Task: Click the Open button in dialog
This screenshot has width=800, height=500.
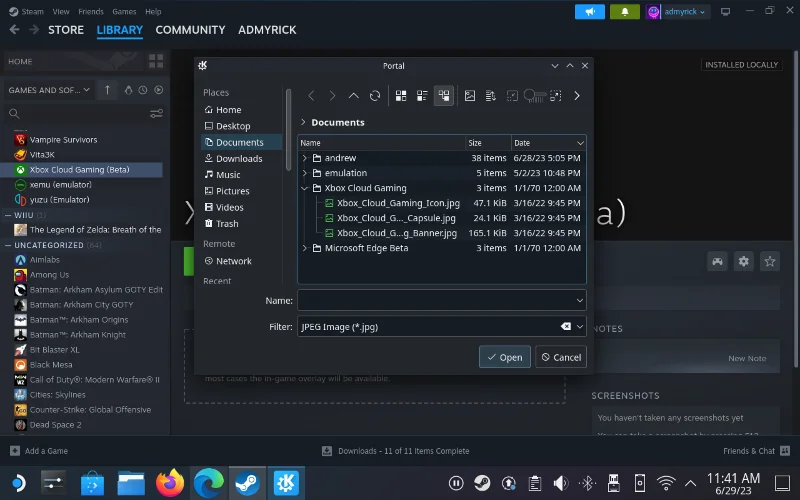Action: click(x=503, y=357)
